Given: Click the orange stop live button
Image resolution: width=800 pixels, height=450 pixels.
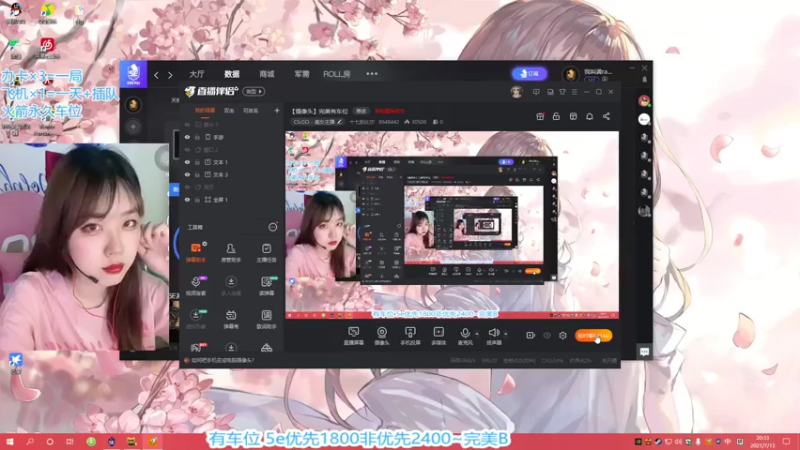Looking at the screenshot, I should tap(593, 335).
